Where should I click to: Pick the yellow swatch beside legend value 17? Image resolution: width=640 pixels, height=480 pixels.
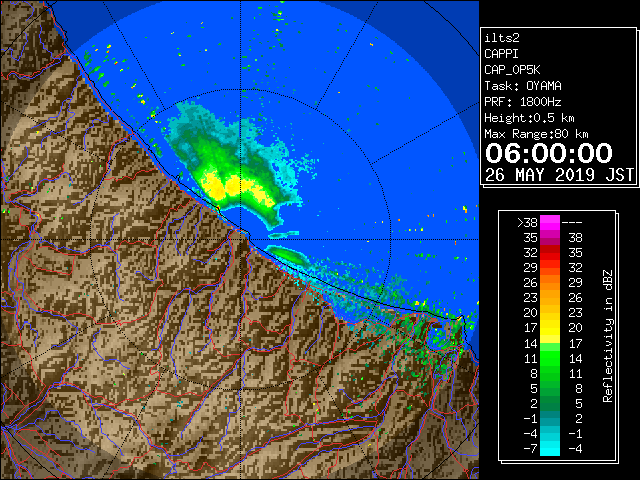pyautogui.click(x=550, y=328)
